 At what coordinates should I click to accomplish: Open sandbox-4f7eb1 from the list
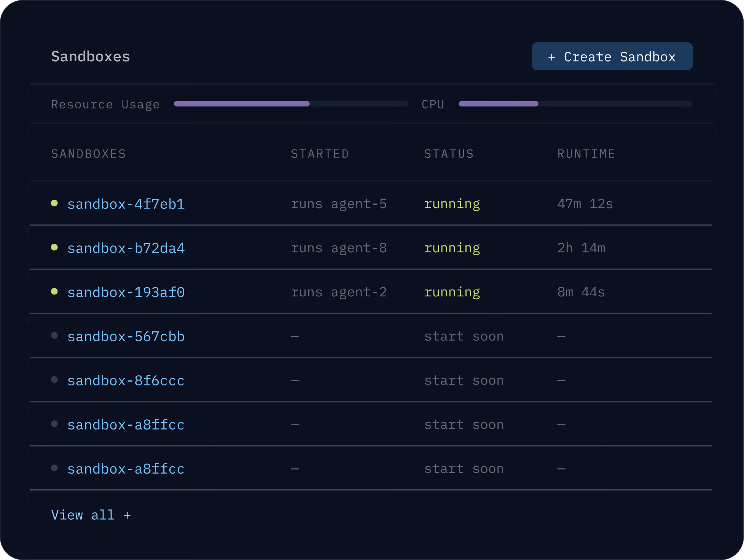pyautogui.click(x=126, y=204)
